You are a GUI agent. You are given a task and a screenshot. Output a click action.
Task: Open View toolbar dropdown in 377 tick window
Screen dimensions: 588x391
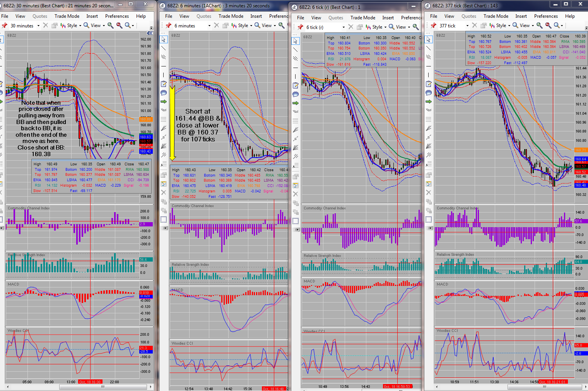[523, 25]
